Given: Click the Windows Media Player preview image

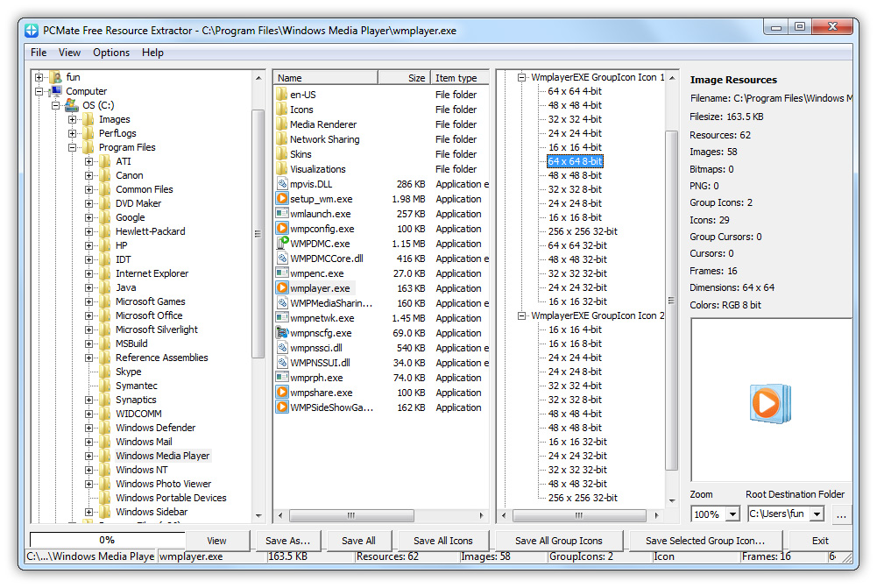Looking at the screenshot, I should 771,403.
